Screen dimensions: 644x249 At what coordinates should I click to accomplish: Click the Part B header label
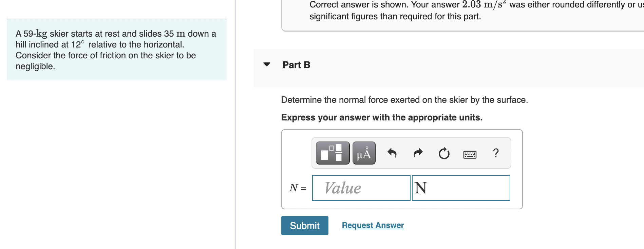(296, 65)
